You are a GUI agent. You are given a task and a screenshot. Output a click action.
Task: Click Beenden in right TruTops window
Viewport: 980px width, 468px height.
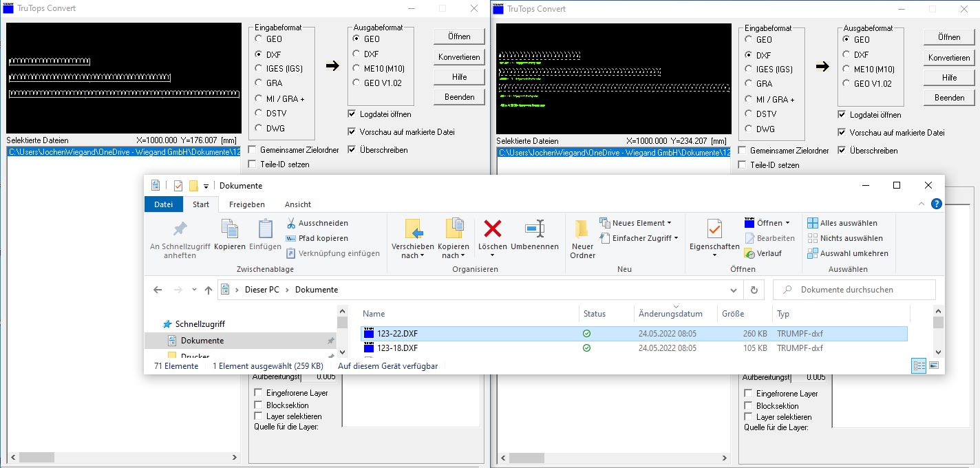[x=949, y=98]
